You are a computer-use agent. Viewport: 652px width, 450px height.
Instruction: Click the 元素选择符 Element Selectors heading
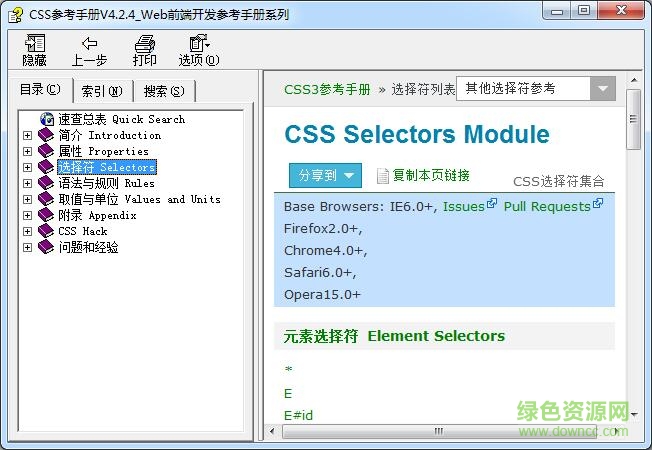coord(394,336)
